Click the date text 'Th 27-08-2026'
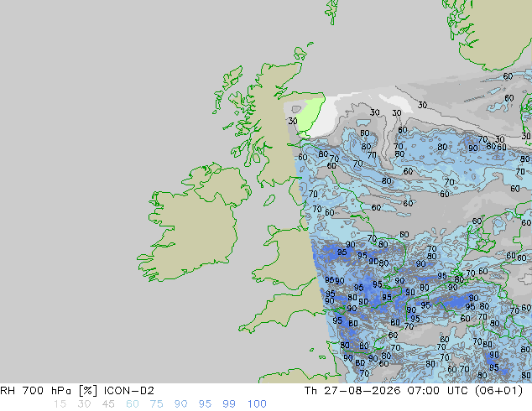This screenshot has height=411, width=532. 352,391
